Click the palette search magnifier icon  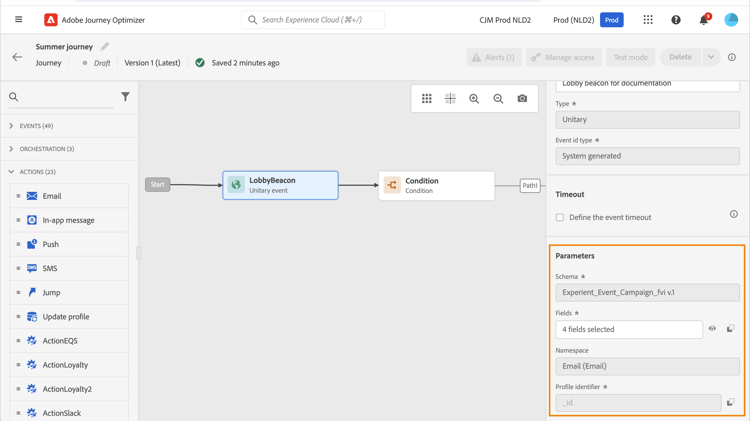tap(13, 97)
